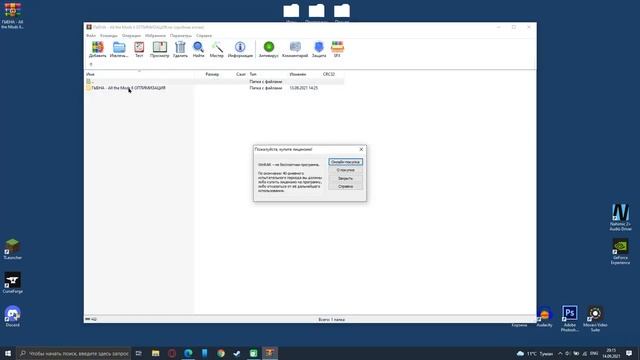Click the Защита shield toolbar icon

(319, 49)
